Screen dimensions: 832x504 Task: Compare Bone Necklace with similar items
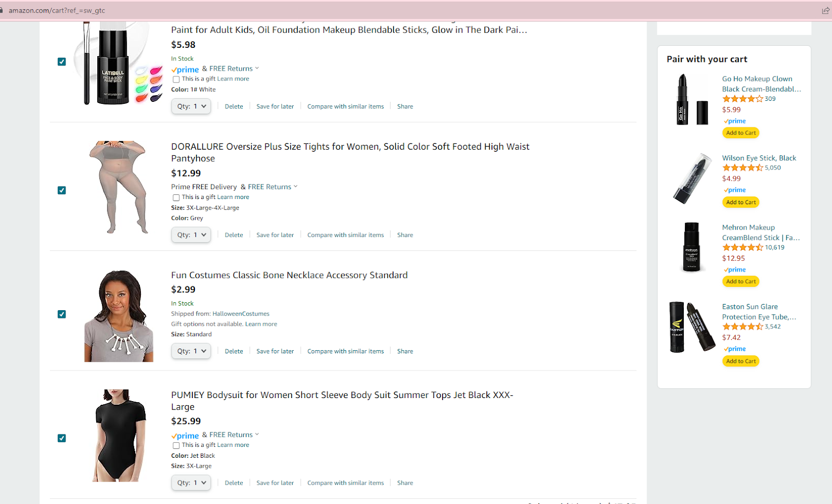click(345, 351)
